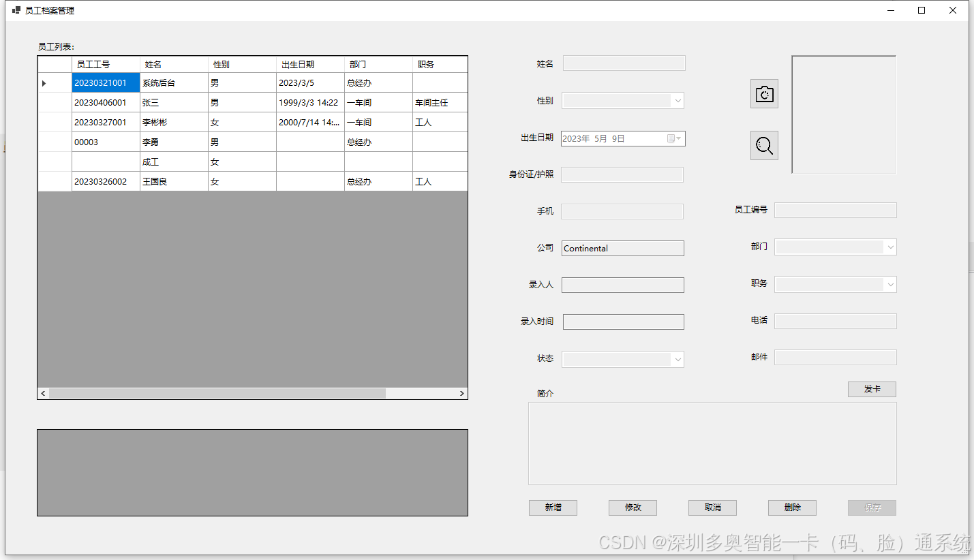Viewport: 974px width, 560px height.
Task: Open the calendar picker in 出生日期 field
Action: [x=674, y=138]
